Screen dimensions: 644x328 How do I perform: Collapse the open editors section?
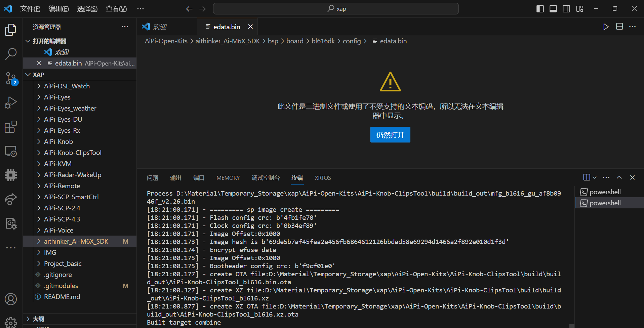[x=28, y=41]
